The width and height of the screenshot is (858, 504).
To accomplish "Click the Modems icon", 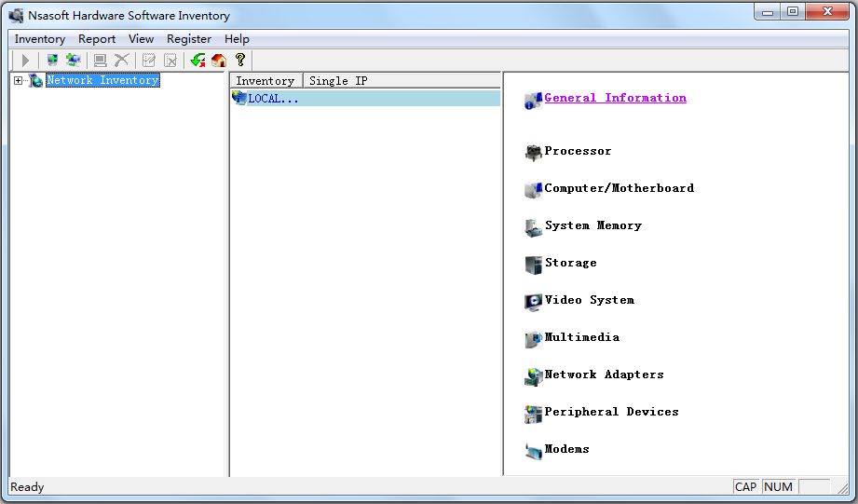I will pos(533,451).
